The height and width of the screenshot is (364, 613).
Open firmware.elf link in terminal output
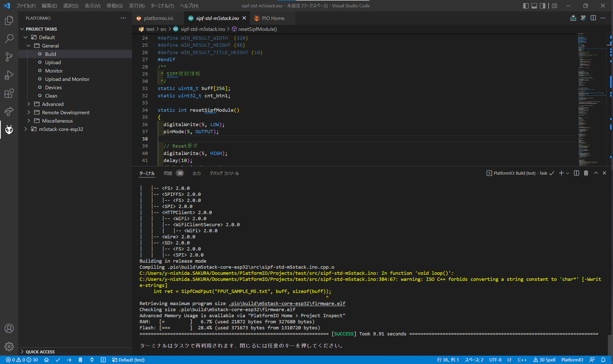287,303
